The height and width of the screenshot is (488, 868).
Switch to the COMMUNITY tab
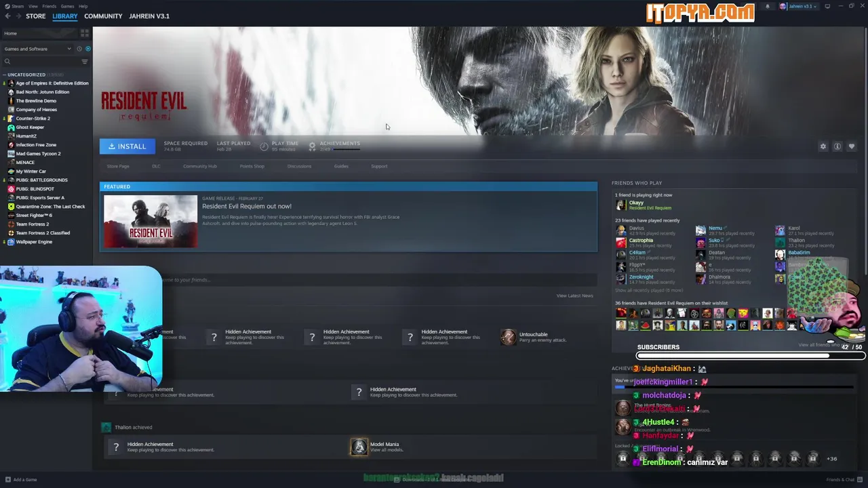coord(103,16)
